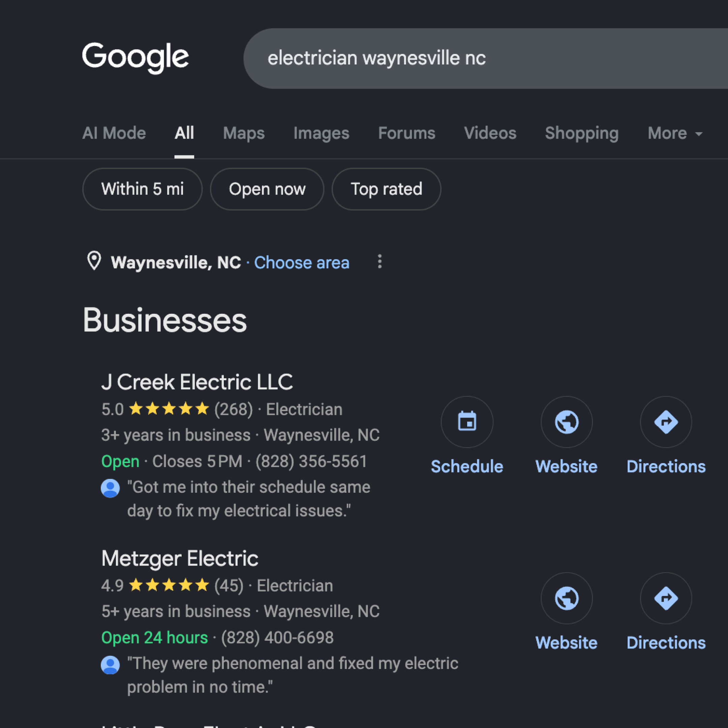Click the "Got me into their schedule" review
Screen dimensions: 728x728
[x=249, y=498]
